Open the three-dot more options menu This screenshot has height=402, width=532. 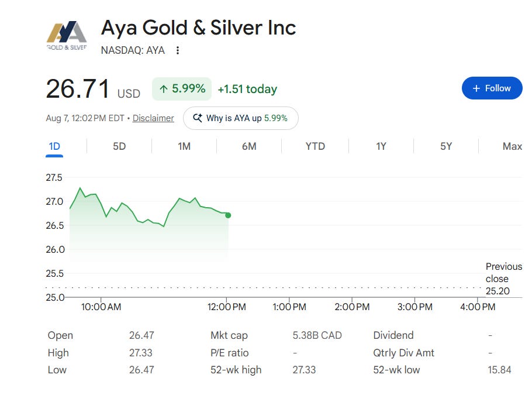click(x=178, y=50)
